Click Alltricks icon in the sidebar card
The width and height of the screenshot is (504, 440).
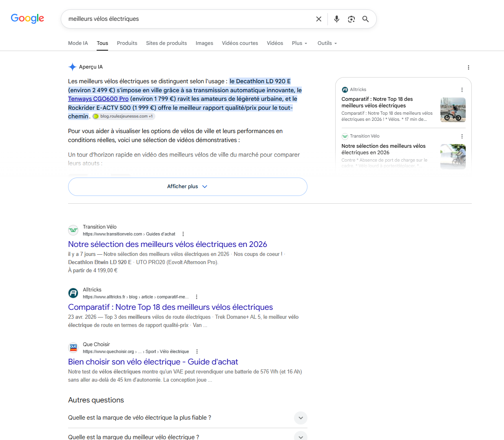pos(345,90)
